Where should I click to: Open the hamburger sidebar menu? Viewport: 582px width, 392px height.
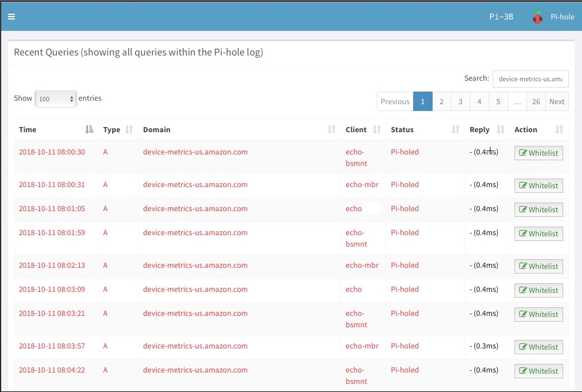coord(11,17)
